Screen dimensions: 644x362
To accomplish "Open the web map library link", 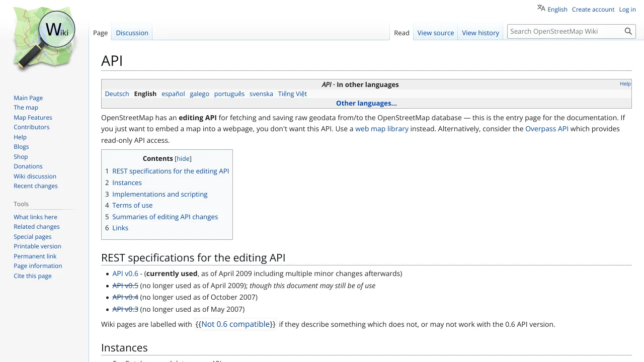I will (x=382, y=129).
